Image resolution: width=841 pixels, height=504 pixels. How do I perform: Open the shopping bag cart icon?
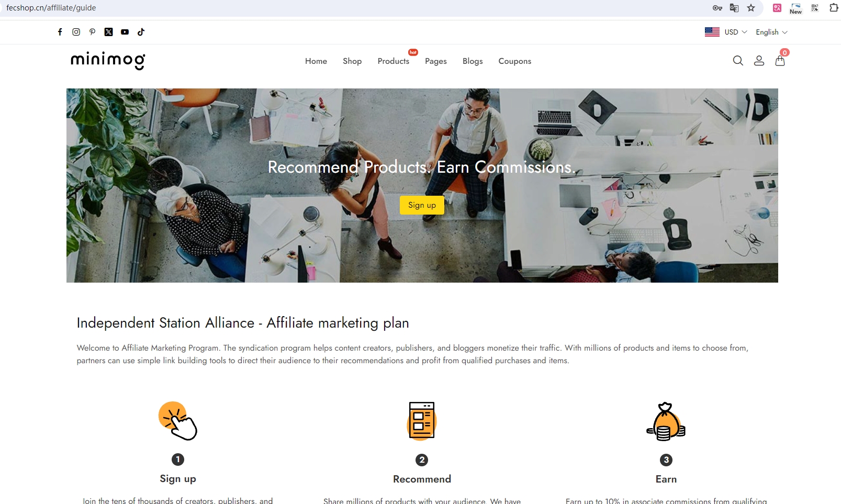(780, 61)
